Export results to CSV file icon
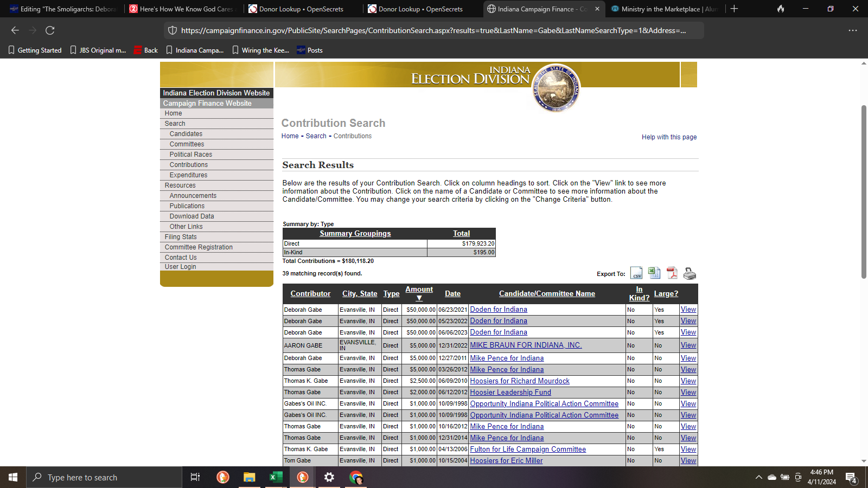Screen dimensions: 868x488 (636, 273)
